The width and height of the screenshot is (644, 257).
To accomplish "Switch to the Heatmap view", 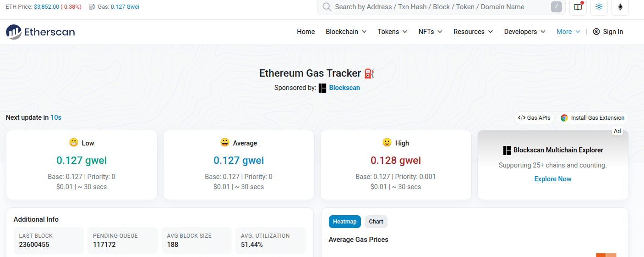I will (x=344, y=222).
